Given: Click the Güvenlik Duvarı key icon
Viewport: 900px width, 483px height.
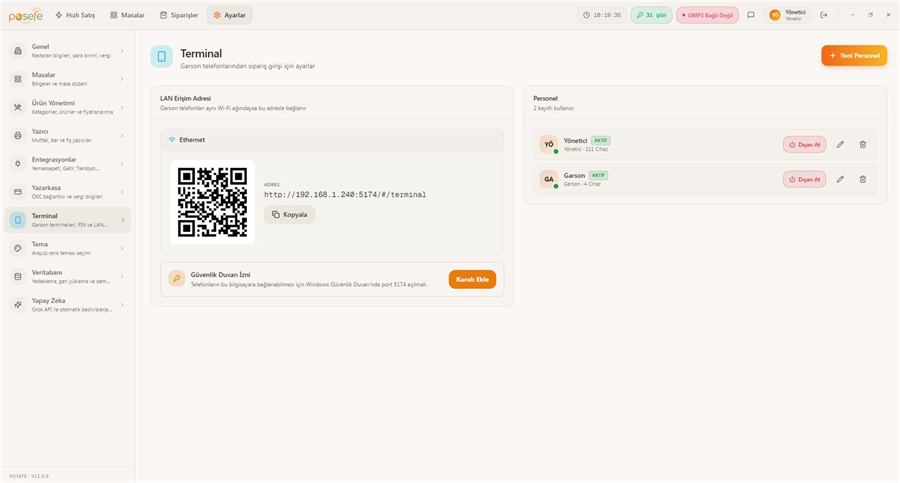Looking at the screenshot, I should 177,279.
